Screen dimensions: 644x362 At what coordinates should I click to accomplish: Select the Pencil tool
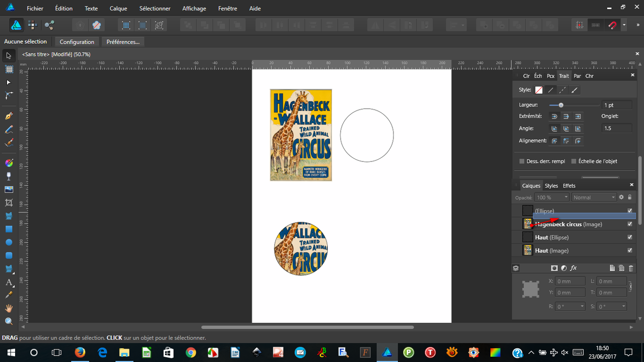9,130
